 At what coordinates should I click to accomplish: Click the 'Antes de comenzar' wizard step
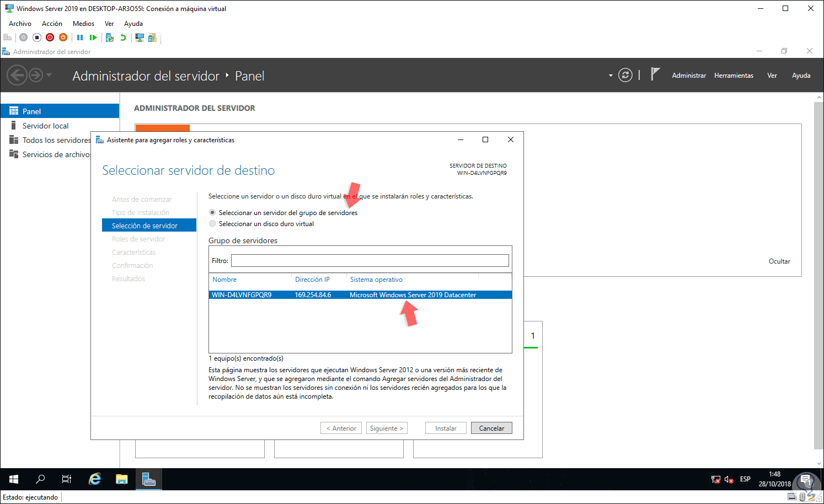pos(141,200)
